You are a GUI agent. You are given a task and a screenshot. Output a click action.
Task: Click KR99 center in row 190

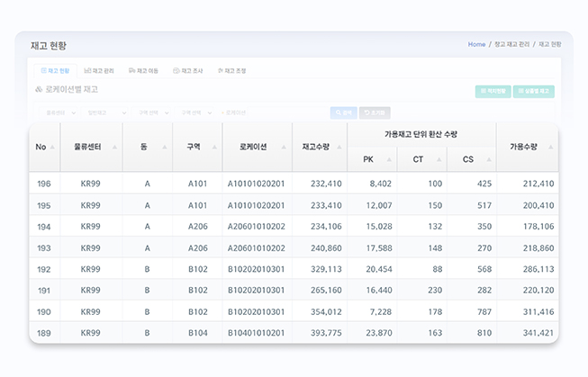click(x=90, y=312)
